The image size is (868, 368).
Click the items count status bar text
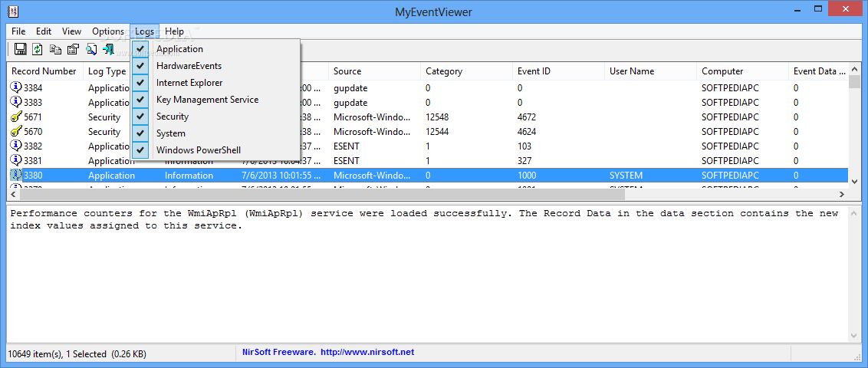[x=76, y=353]
